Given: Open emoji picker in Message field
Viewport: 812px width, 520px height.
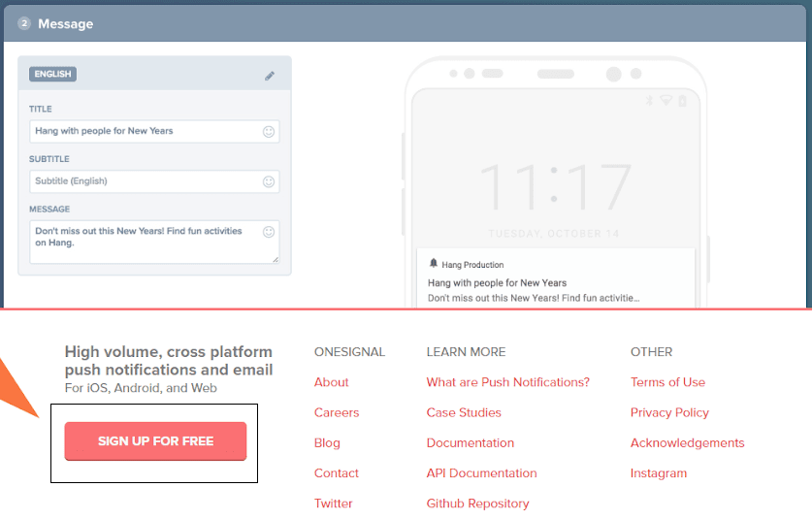Looking at the screenshot, I should click(269, 232).
